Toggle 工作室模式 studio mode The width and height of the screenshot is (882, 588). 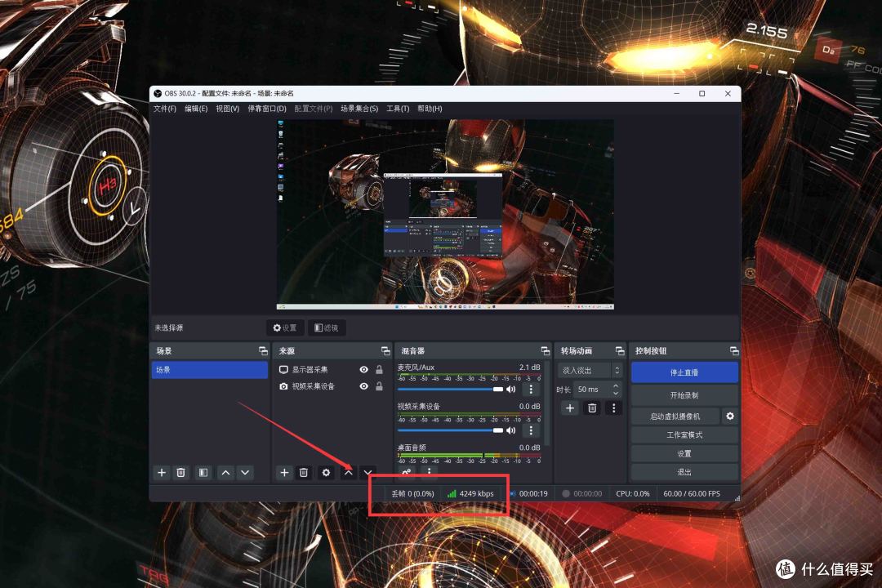point(684,435)
